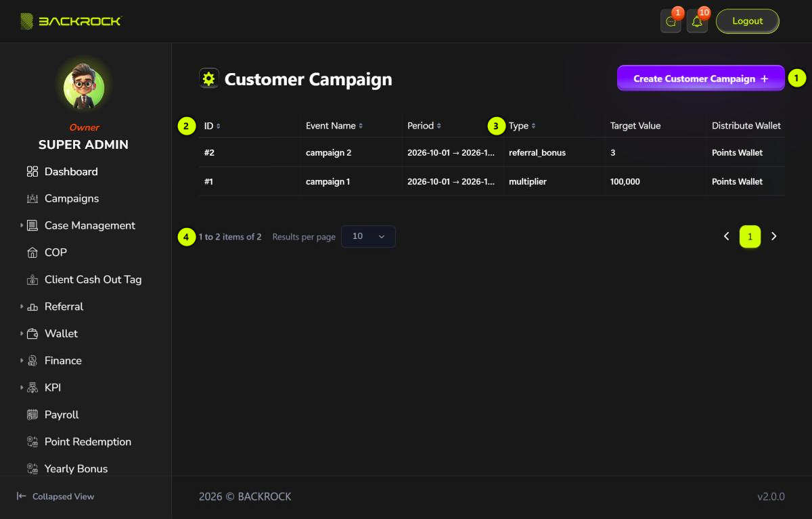This screenshot has width=812, height=519.
Task: Click the Referral sidebar icon
Action: (x=32, y=307)
